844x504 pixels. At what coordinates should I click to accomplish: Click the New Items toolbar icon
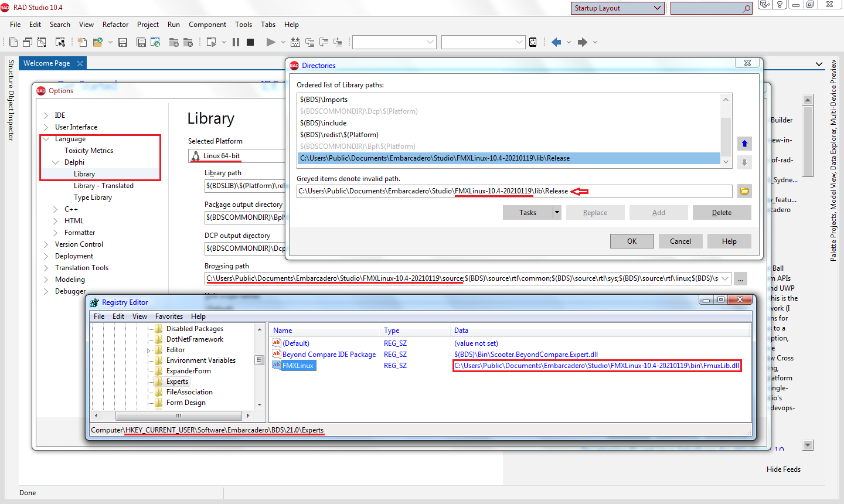coord(82,42)
